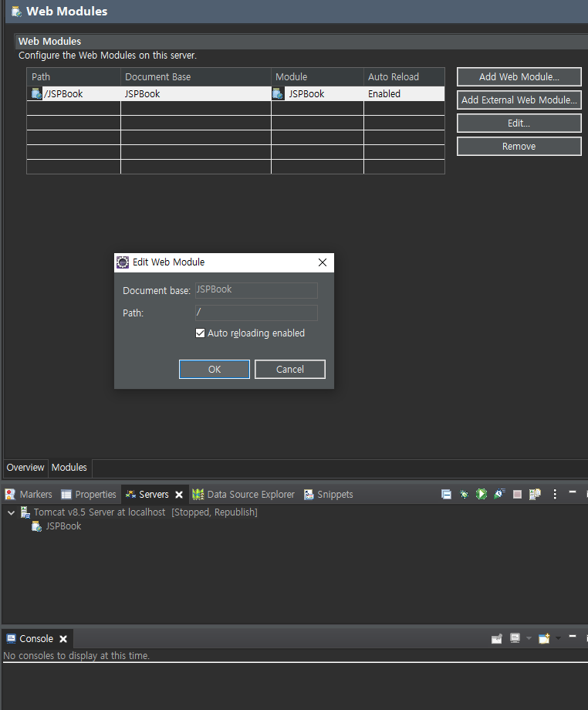Screen dimensions: 588x710
Task: Open the Display Selected Console dropdown arrow
Action: coord(529,638)
